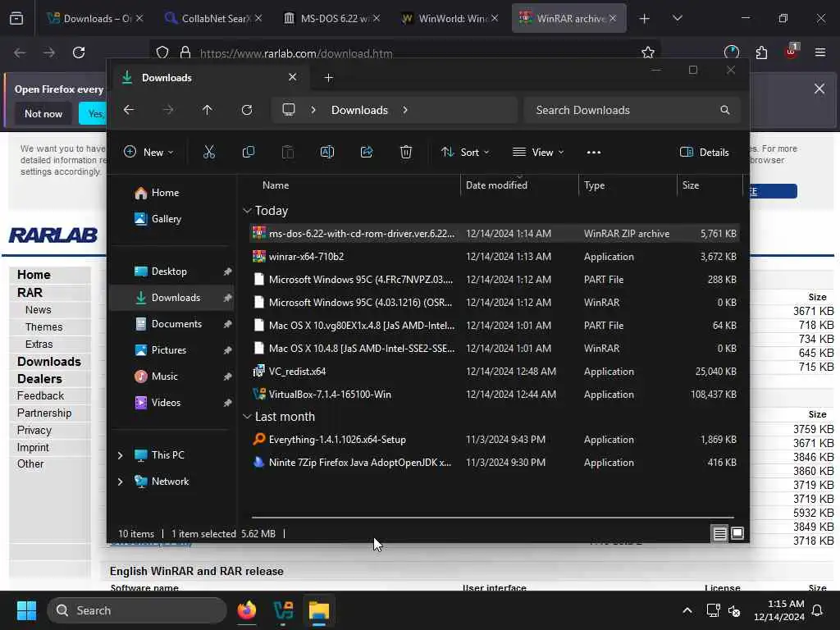840x630 pixels.
Task: Switch to the CollabNet browser tab
Action: click(x=214, y=19)
